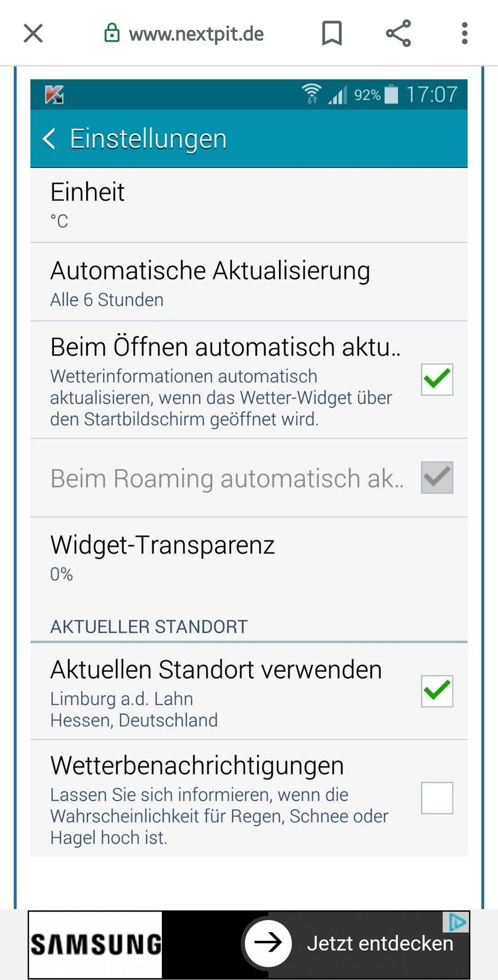498x980 pixels.
Task: Tap the Samsung logo in the ad
Action: point(96,944)
